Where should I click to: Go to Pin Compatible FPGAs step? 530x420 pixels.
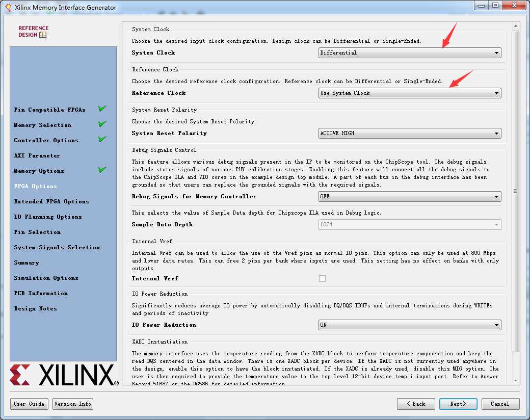[x=50, y=110]
